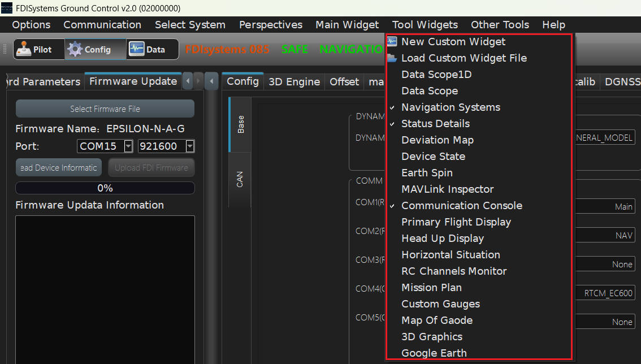Screen dimensions: 641x364
Task: Open the Help menu
Action: click(x=553, y=24)
